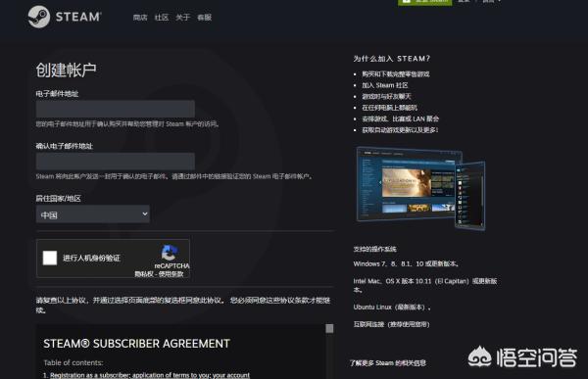Open the 客服 support page
588x379 pixels.
[205, 18]
